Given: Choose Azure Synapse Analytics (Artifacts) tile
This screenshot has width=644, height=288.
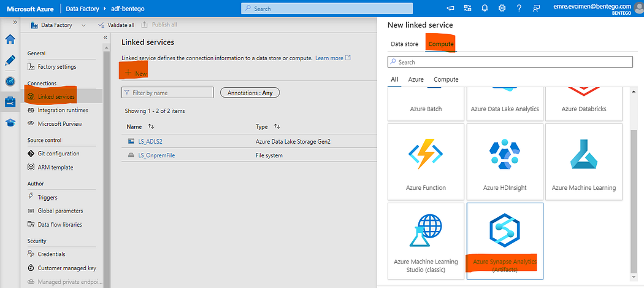Looking at the screenshot, I should point(505,241).
